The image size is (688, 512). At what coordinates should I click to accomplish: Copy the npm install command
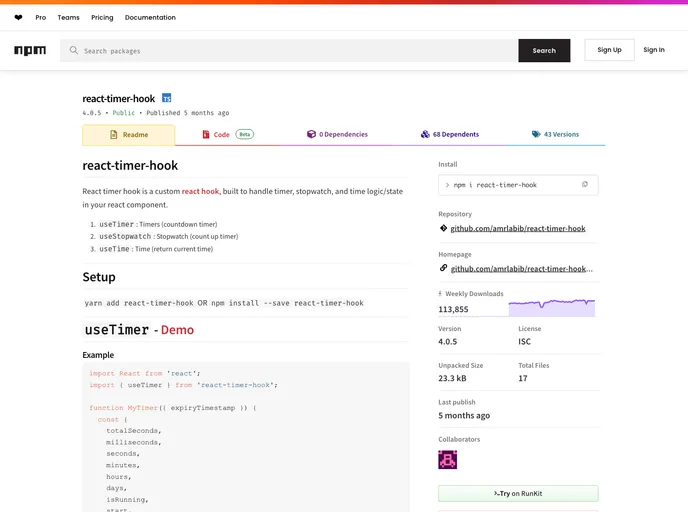pyautogui.click(x=584, y=185)
